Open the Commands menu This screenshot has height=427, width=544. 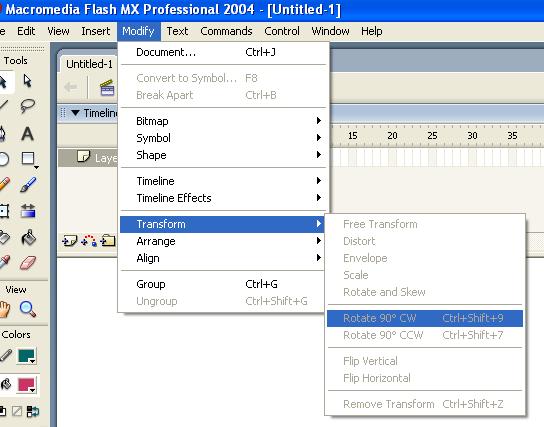point(226,31)
